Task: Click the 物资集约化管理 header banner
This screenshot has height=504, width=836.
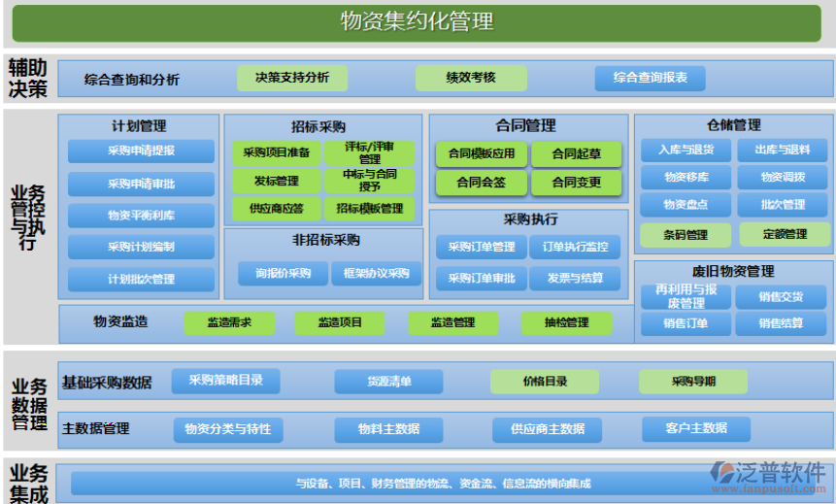Action: coord(417,23)
